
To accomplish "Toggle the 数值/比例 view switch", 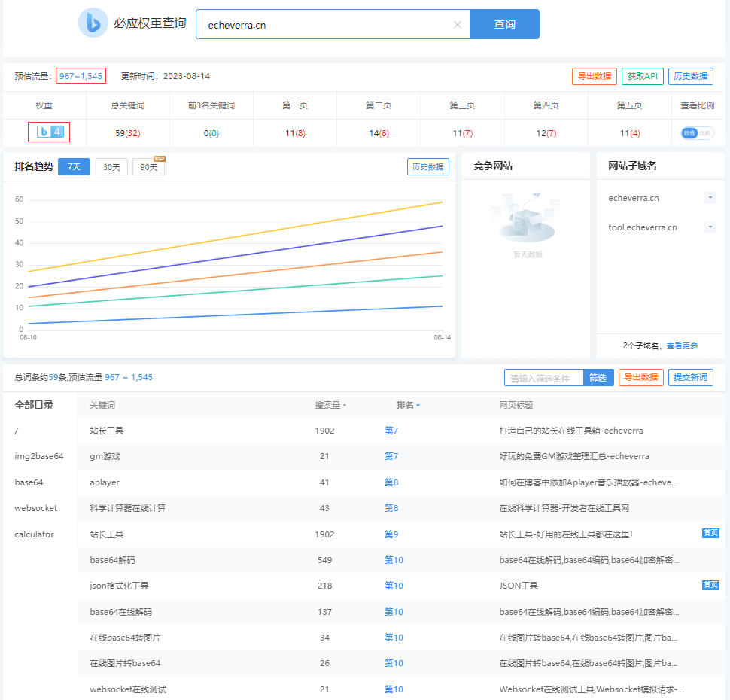I will (x=695, y=133).
